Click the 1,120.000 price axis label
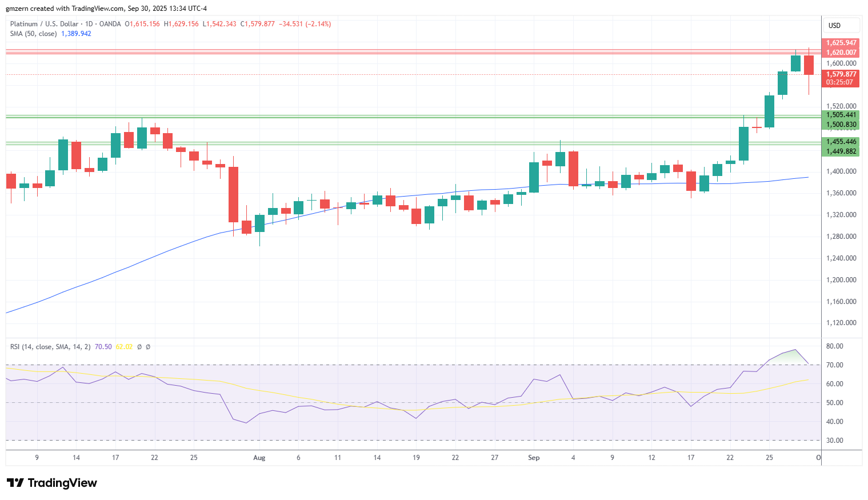Viewport: 868px width, 500px height. [842, 323]
